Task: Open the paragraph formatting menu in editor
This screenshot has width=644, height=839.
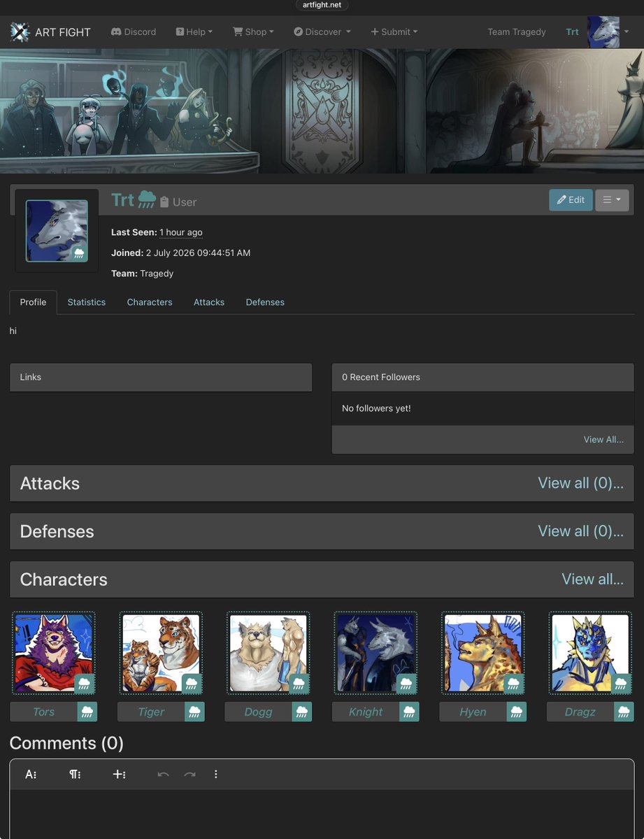Action: point(75,774)
